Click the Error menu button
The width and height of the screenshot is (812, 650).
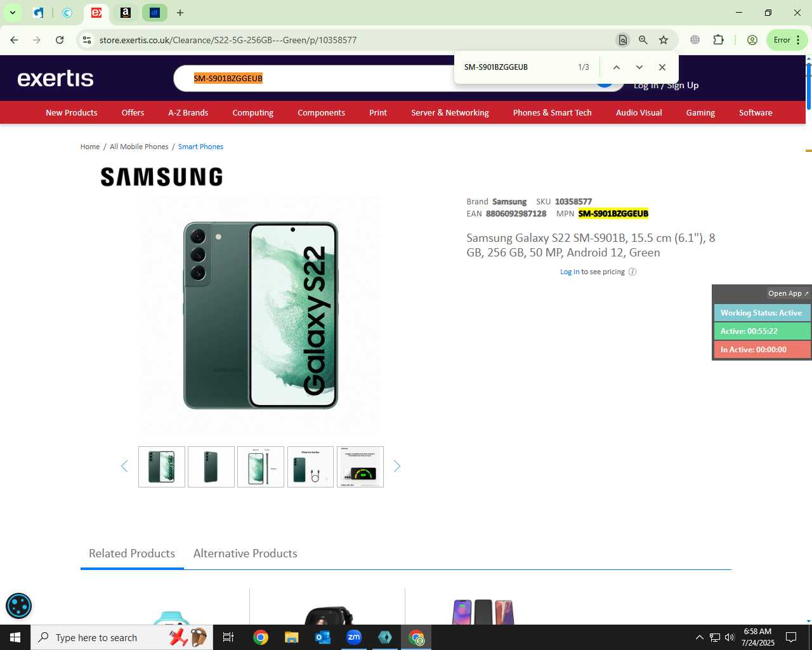pyautogui.click(x=787, y=40)
